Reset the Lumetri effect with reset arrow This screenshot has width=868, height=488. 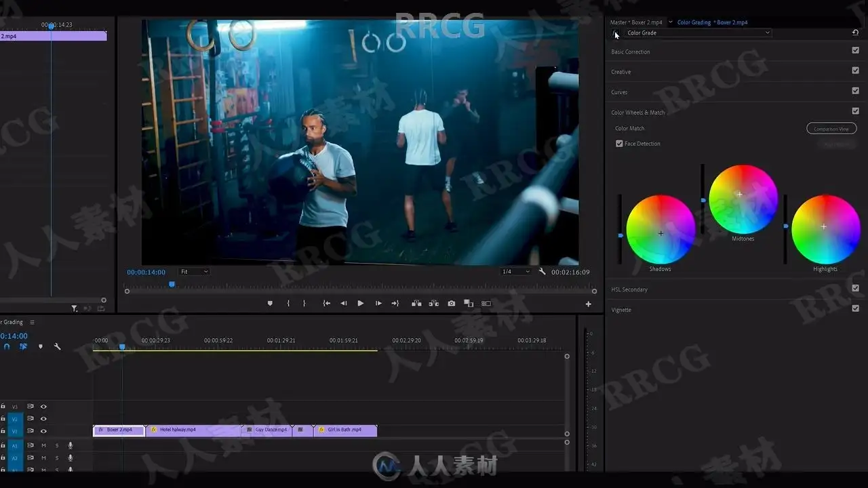coord(855,33)
